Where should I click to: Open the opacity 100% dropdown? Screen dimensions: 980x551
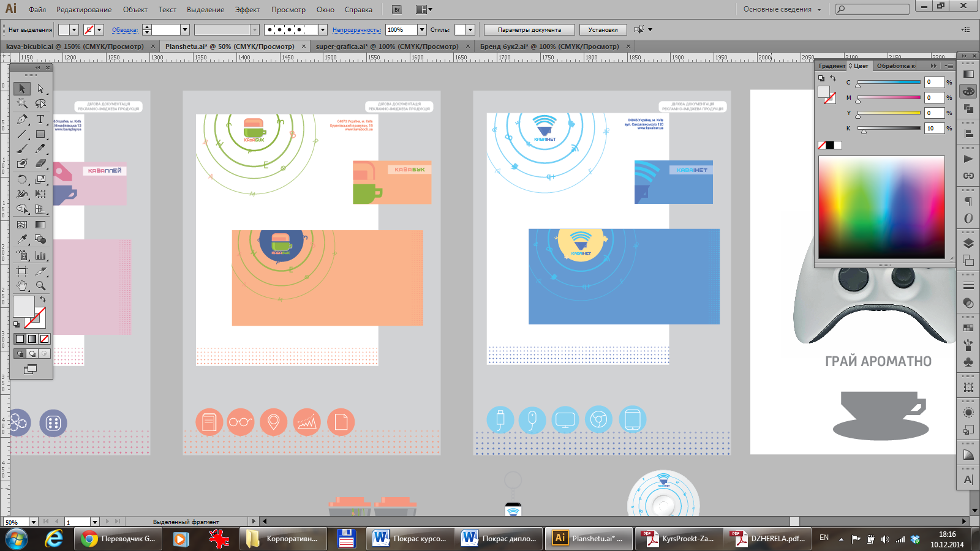pos(421,29)
